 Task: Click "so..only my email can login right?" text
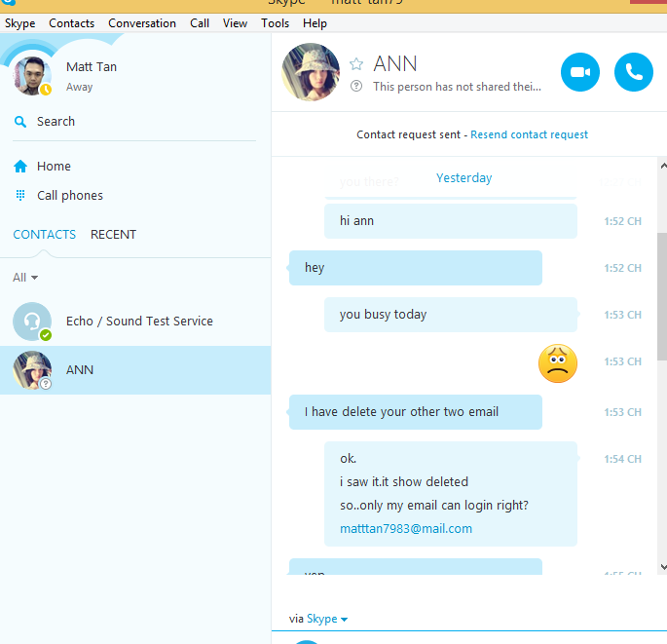pyautogui.click(x=434, y=505)
